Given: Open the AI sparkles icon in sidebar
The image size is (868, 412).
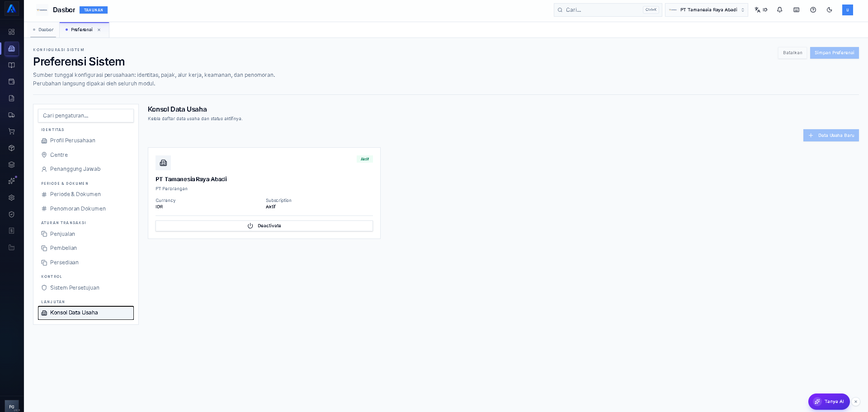Looking at the screenshot, I should (x=12, y=181).
